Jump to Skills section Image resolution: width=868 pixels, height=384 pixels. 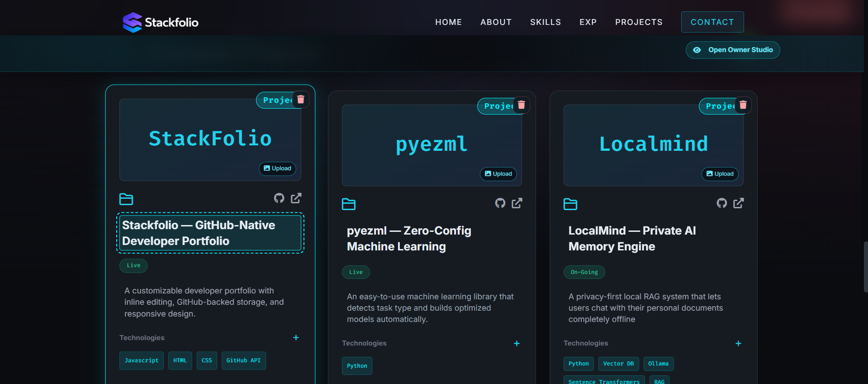click(545, 22)
